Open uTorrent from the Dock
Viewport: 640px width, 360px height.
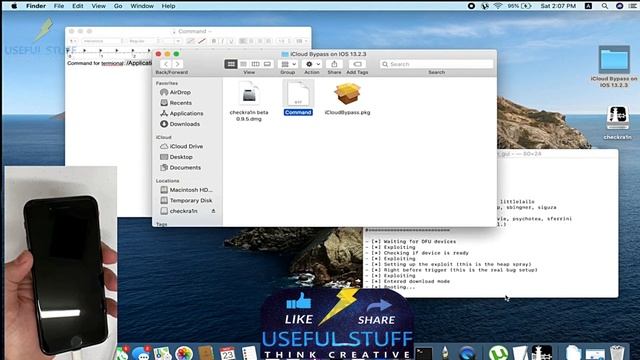point(498,353)
